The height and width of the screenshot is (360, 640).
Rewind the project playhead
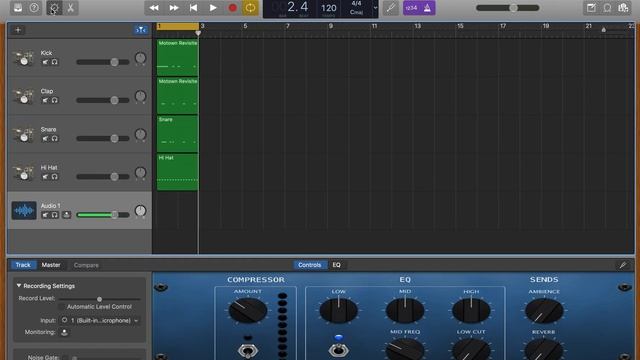click(154, 8)
